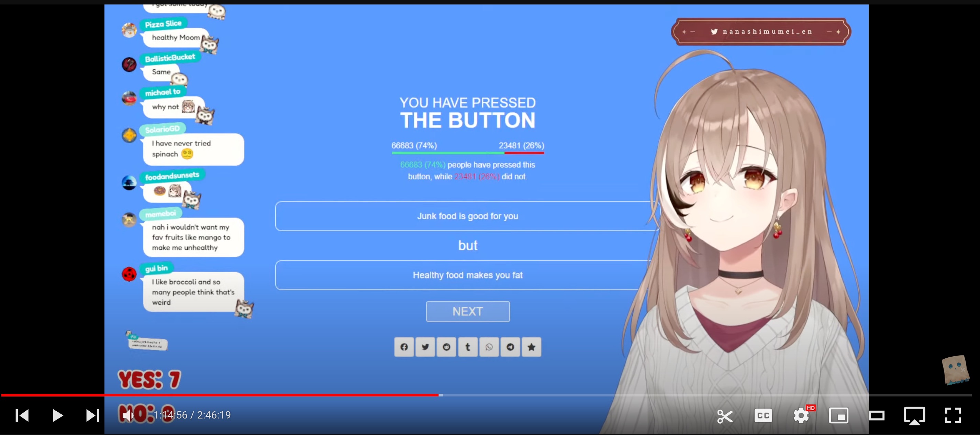This screenshot has height=435, width=980.
Task: Click the '66683 (74%)' vote count label
Action: pyautogui.click(x=414, y=145)
